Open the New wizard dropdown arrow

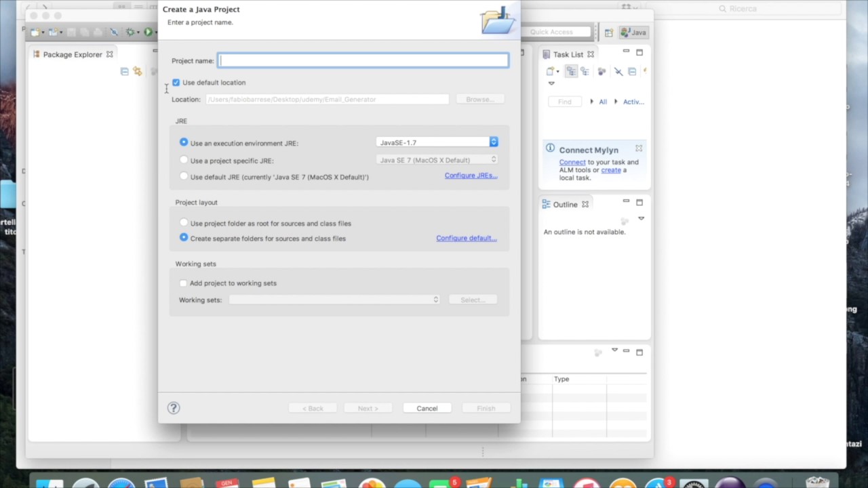[42, 33]
